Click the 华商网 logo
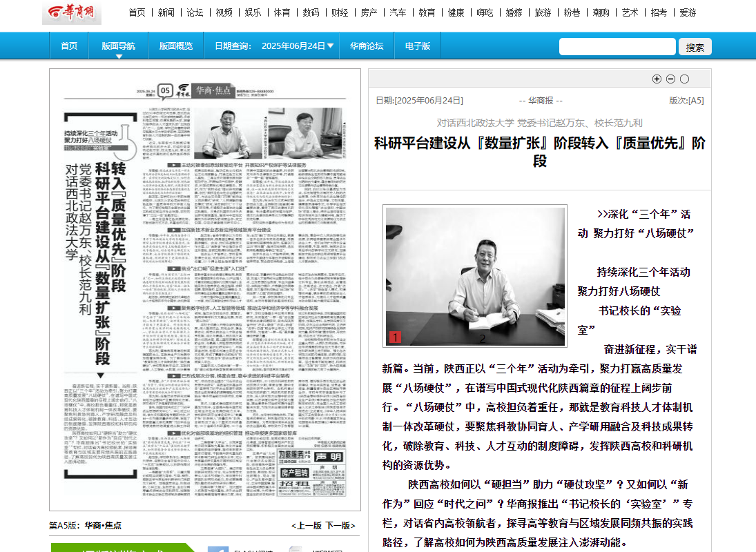The width and height of the screenshot is (756, 552). point(71,12)
